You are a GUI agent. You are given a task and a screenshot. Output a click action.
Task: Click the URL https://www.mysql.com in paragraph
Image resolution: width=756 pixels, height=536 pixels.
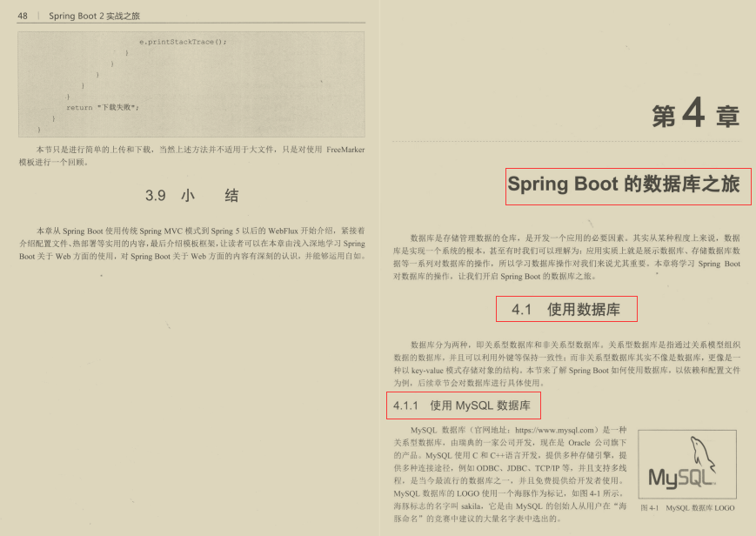pyautogui.click(x=554, y=430)
